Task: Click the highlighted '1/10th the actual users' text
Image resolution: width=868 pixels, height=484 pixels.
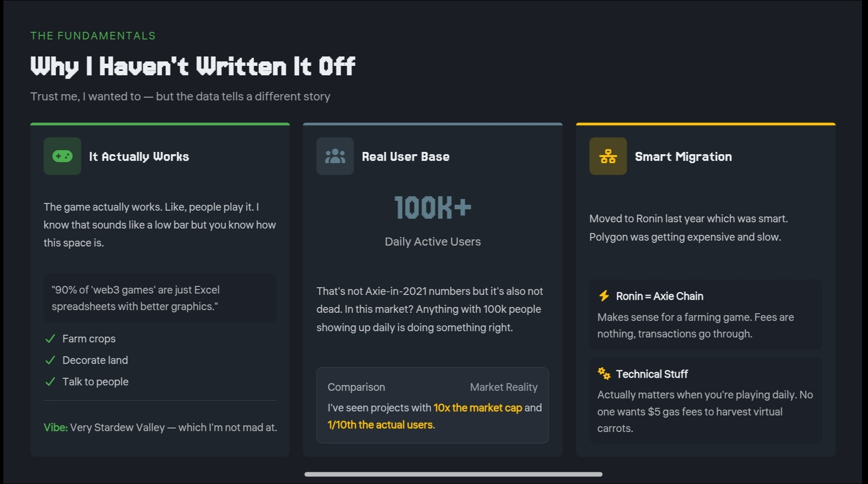Action: point(380,425)
